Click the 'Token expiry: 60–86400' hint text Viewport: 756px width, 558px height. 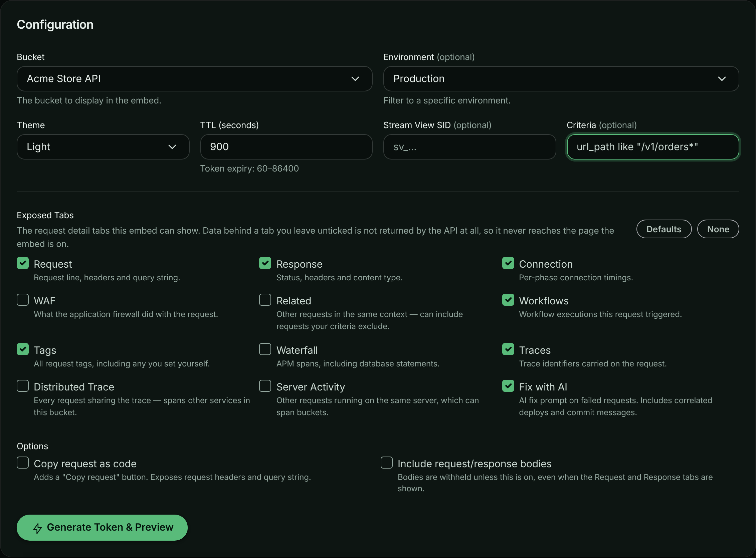point(249,169)
